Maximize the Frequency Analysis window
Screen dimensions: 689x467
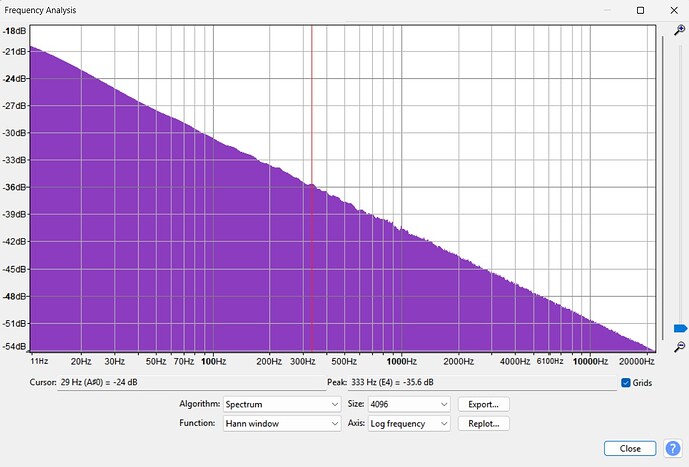pos(640,10)
